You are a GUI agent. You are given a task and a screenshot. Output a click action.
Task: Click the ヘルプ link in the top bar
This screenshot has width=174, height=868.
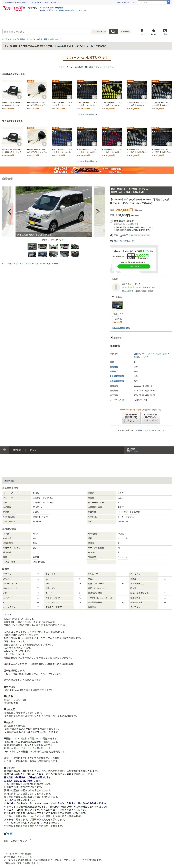(x=133, y=2)
